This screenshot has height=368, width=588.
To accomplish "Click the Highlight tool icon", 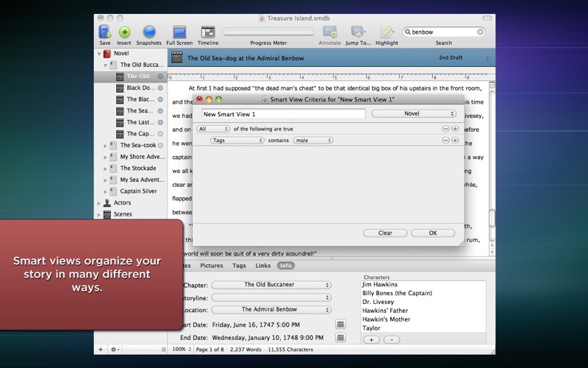I will pos(387,32).
